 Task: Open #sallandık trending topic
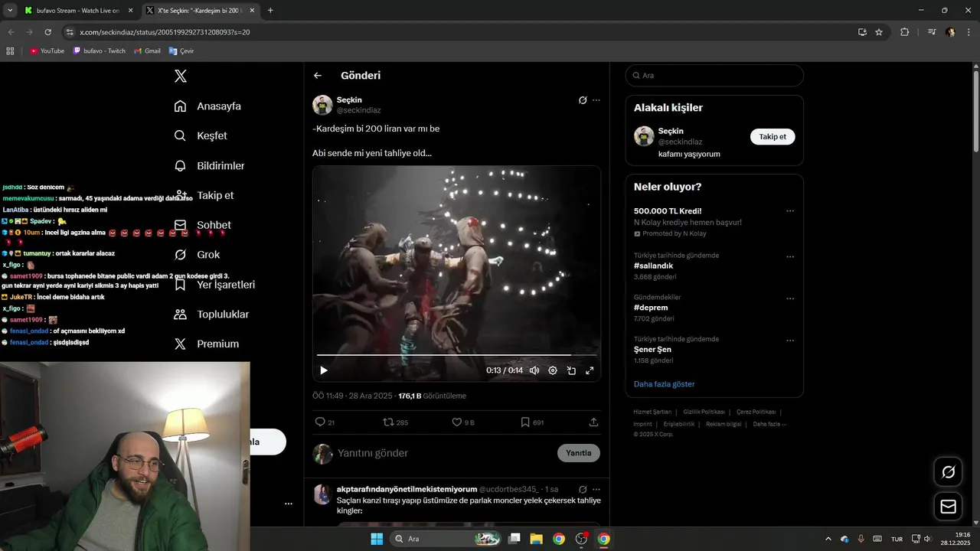click(x=654, y=266)
